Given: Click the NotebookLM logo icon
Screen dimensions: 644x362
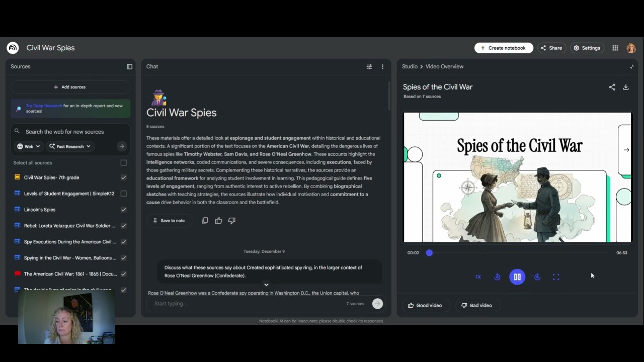Looking at the screenshot, I should (13, 48).
